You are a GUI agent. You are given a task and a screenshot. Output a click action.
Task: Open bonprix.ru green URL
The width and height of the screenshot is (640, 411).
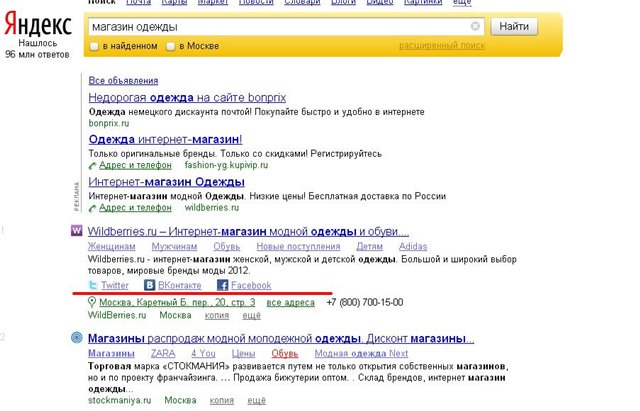tap(109, 123)
